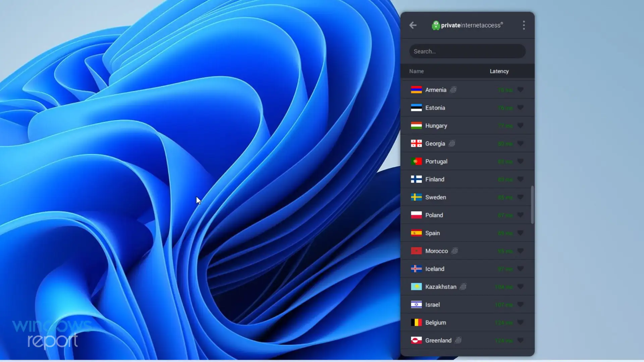This screenshot has height=362, width=644.
Task: Choose the Hungary server region
Action: 436,126
